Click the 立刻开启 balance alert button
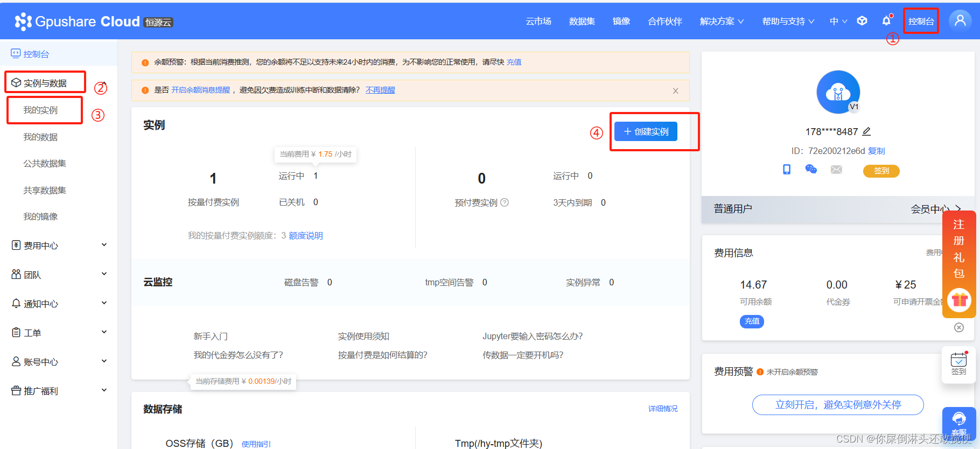Screen dimensions: 980x449 [838, 405]
